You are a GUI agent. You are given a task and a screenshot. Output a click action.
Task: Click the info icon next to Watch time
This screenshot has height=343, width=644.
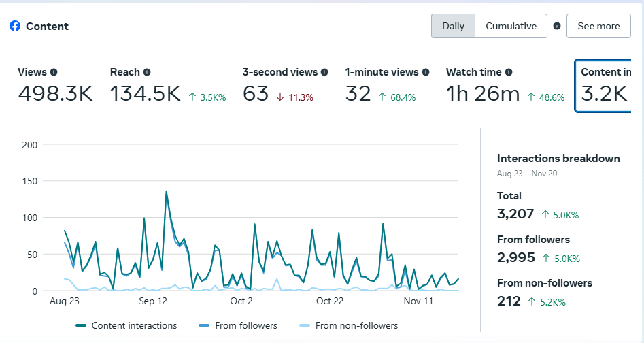point(509,72)
